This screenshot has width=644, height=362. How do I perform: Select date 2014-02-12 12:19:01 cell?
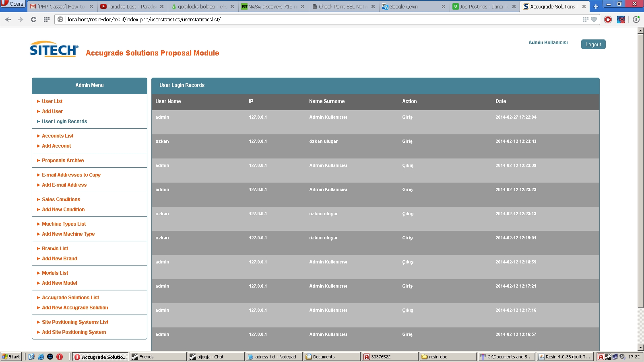(516, 238)
